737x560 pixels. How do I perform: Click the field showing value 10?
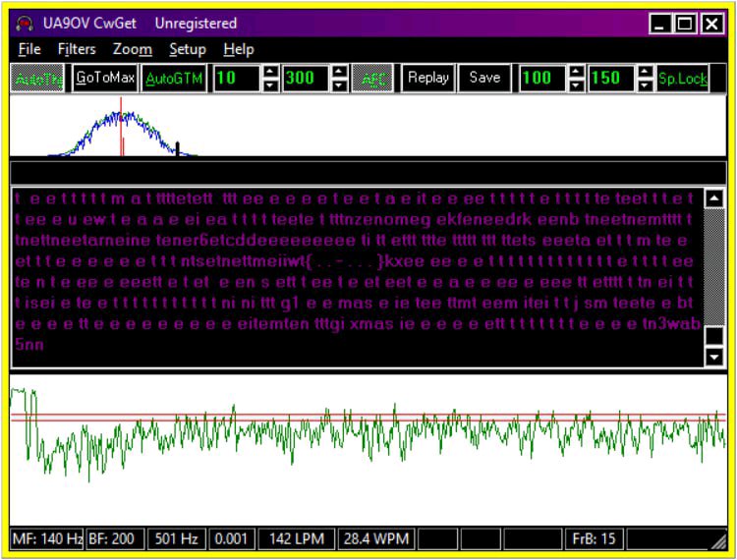point(236,79)
